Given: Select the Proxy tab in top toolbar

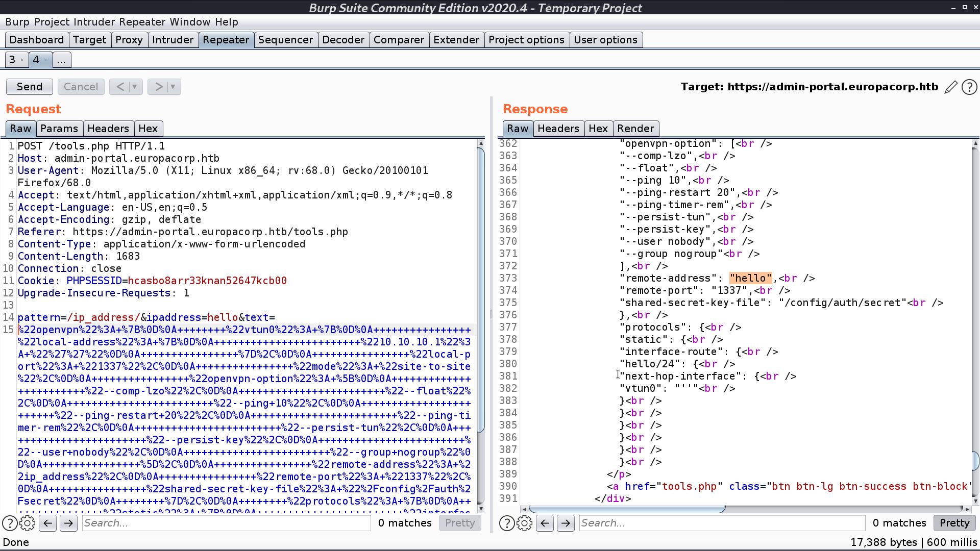Looking at the screenshot, I should coord(129,39).
